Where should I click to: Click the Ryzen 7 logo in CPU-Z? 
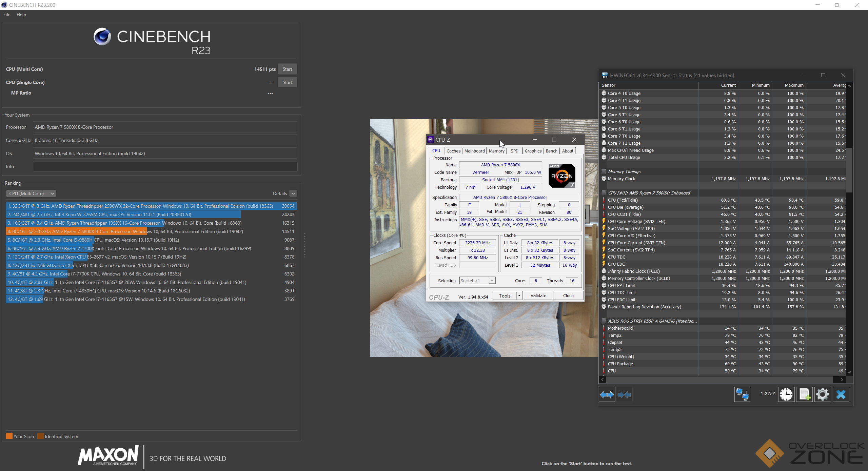pyautogui.click(x=562, y=176)
